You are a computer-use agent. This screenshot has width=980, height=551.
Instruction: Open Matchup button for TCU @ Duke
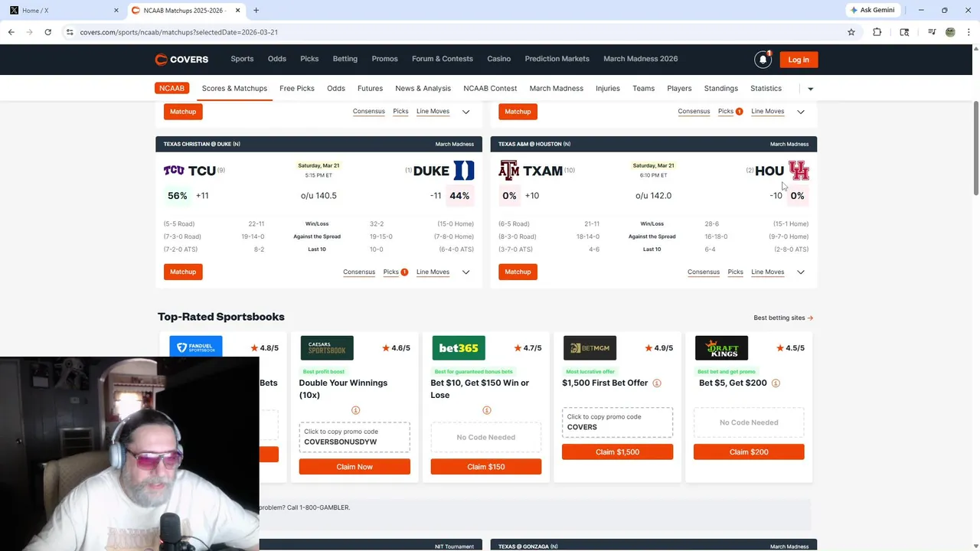tap(183, 272)
